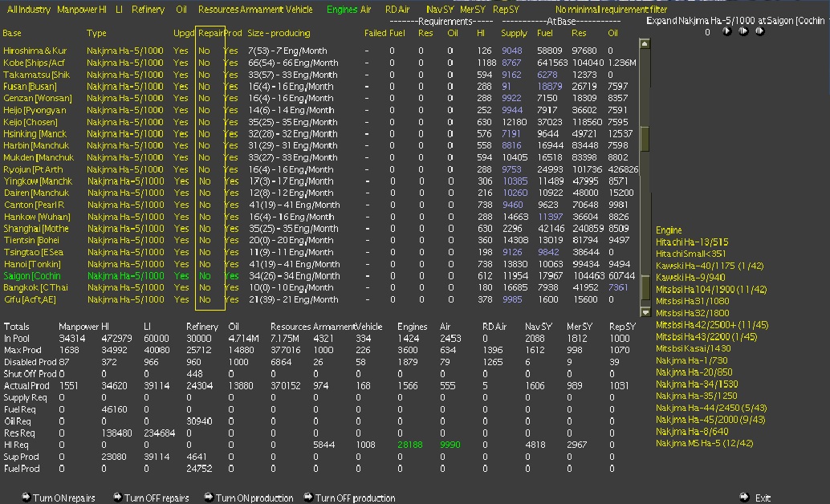Sort by the Repair column header

pos(210,34)
